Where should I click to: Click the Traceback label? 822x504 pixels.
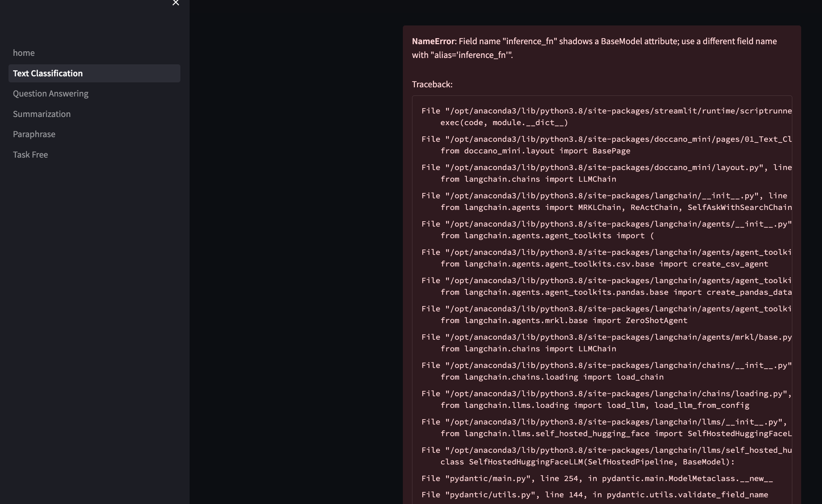432,84
